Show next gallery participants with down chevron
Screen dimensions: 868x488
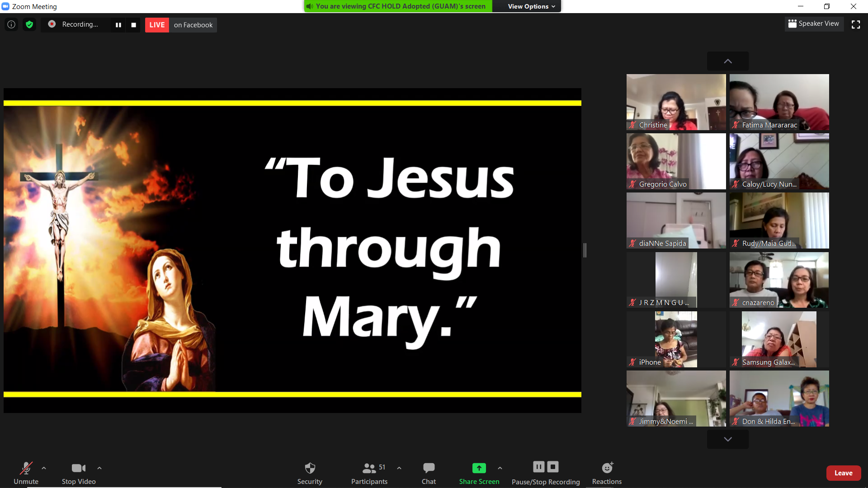(x=728, y=439)
